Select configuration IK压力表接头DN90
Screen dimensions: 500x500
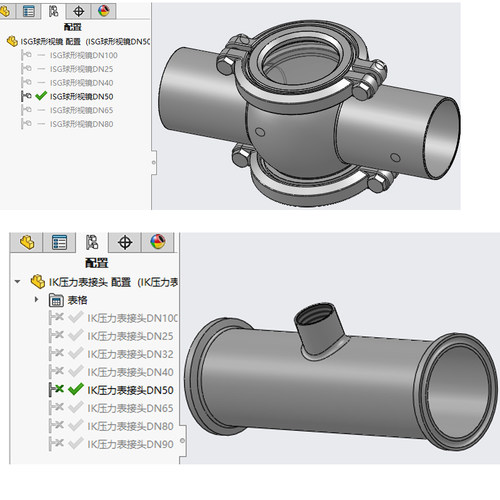(x=130, y=444)
